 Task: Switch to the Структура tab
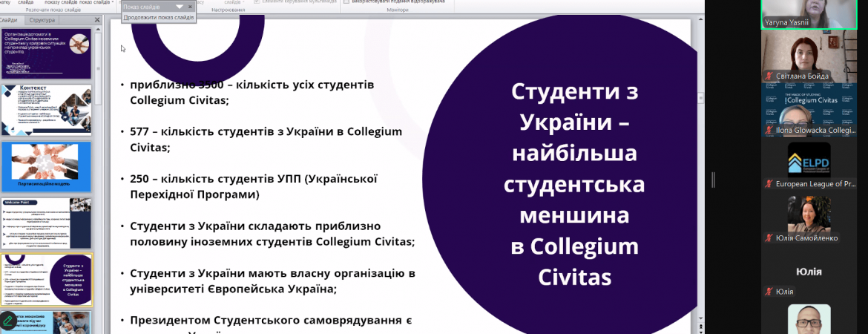42,20
